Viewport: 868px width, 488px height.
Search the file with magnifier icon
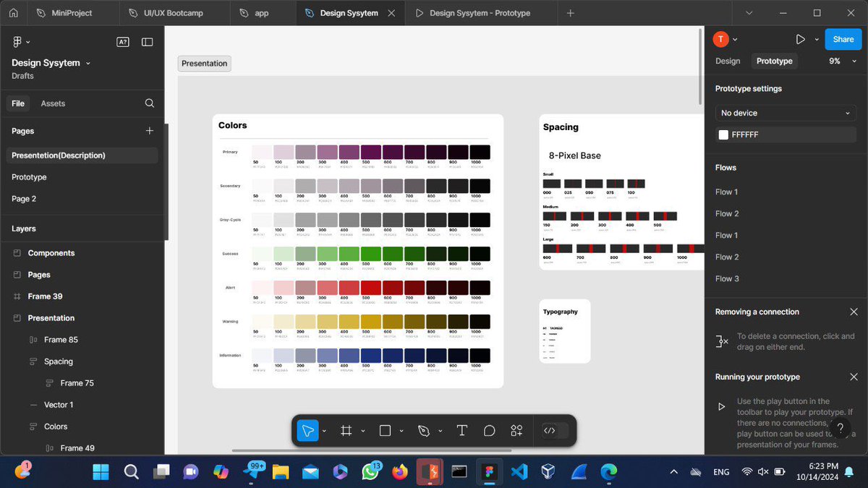pyautogui.click(x=150, y=103)
